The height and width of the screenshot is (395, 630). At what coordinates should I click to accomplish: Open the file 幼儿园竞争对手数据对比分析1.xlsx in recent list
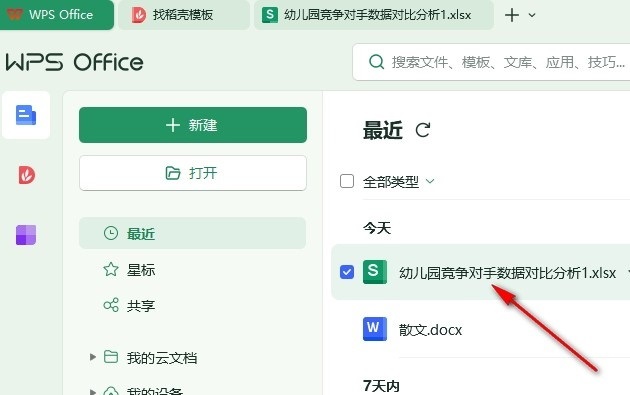pyautogui.click(x=507, y=273)
